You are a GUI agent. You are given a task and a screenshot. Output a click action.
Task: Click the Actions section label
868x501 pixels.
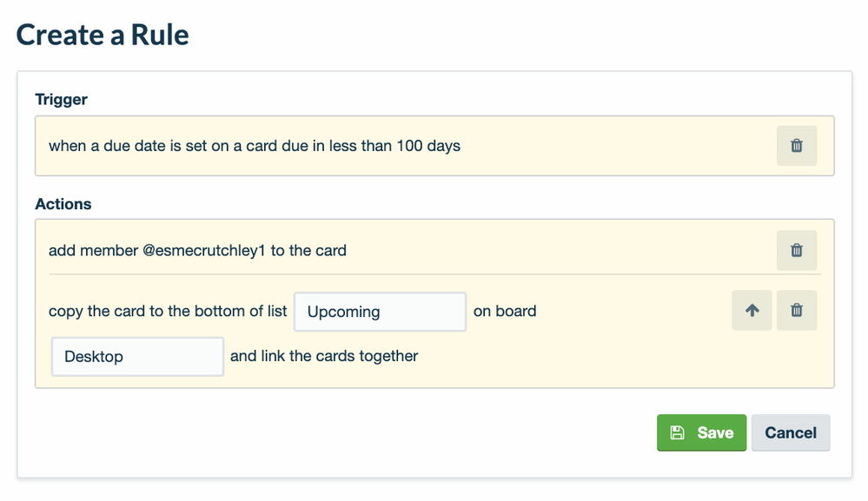(x=63, y=204)
